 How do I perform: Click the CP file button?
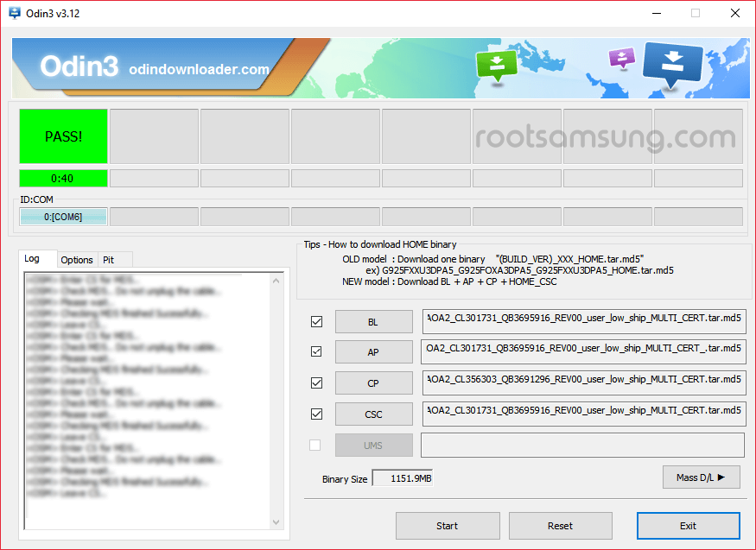coord(373,383)
